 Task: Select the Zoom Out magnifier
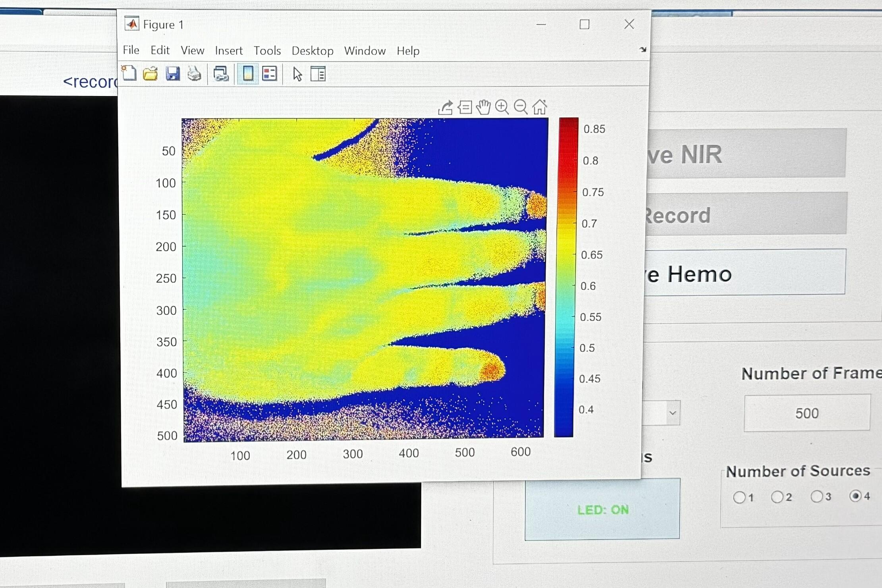coord(521,107)
